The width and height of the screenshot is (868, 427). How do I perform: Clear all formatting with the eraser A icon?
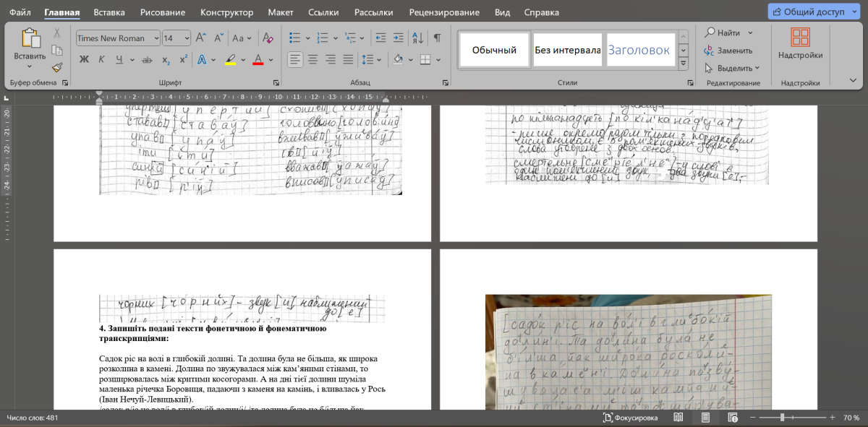268,38
